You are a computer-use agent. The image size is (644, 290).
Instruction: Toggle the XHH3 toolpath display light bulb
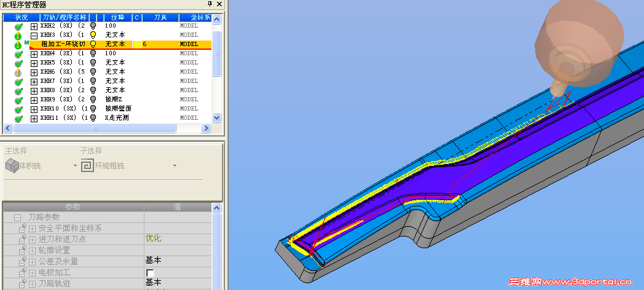click(93, 35)
